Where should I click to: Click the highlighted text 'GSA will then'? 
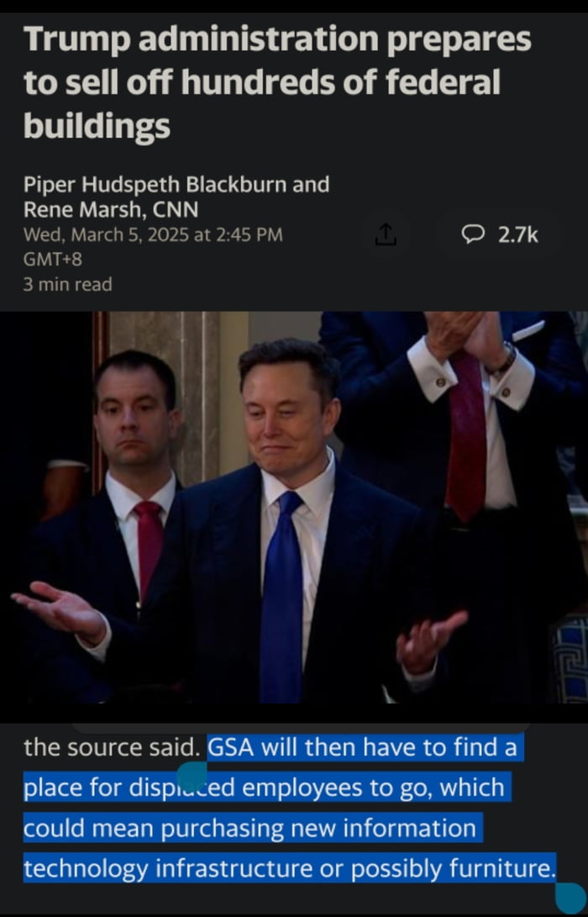[282, 747]
